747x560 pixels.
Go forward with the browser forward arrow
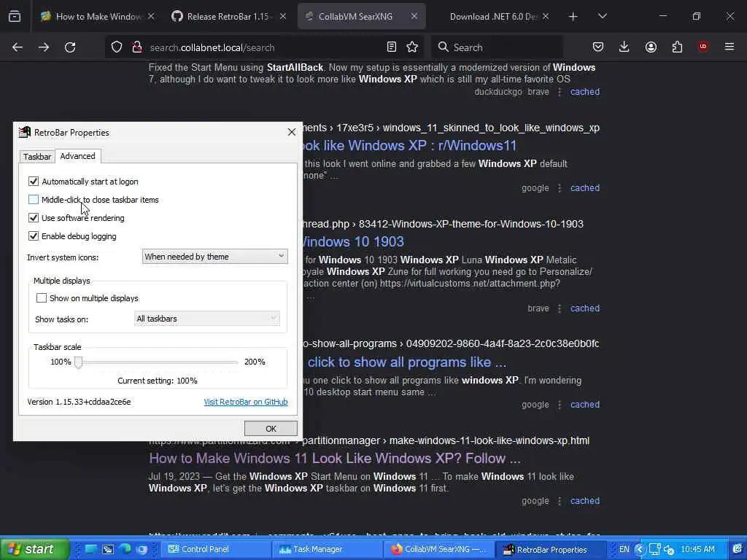tap(44, 47)
